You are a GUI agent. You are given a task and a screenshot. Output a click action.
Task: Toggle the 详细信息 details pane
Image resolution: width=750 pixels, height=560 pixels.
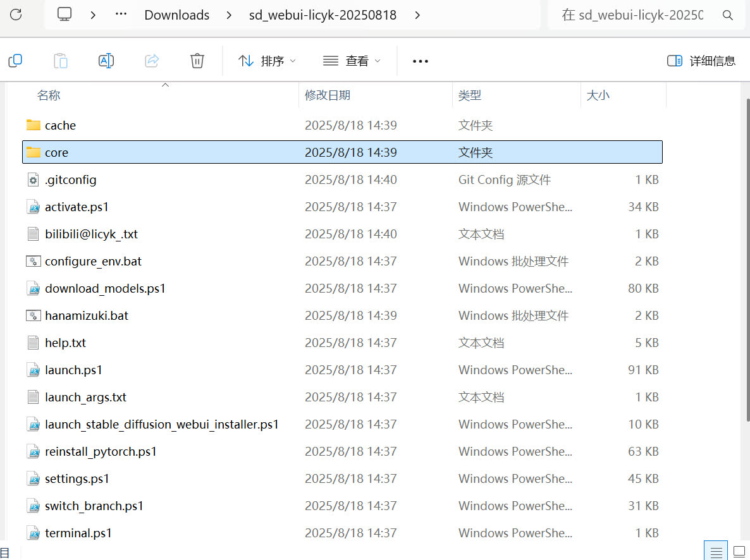[x=701, y=61]
